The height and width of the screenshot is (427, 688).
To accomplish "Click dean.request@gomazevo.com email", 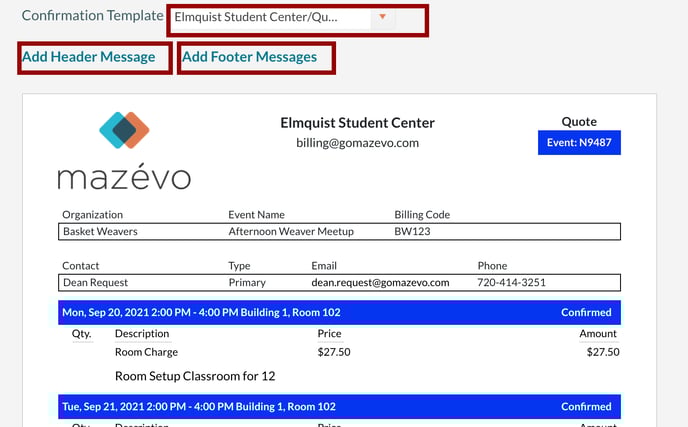I will pos(380,283).
